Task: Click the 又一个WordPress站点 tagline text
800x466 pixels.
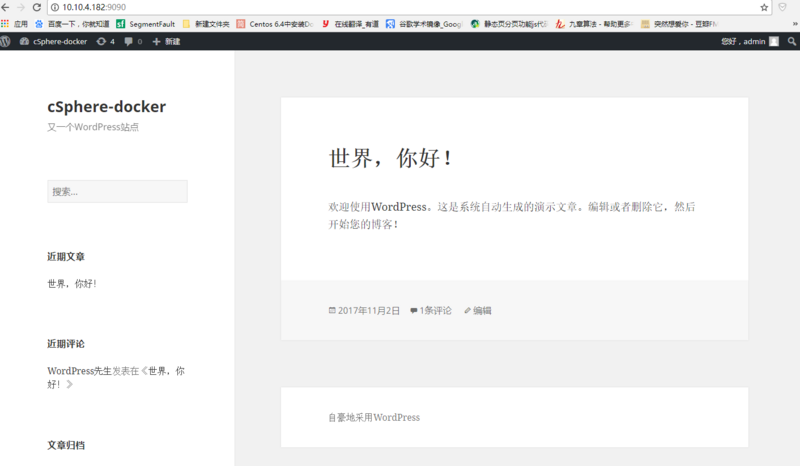Action: click(93, 127)
